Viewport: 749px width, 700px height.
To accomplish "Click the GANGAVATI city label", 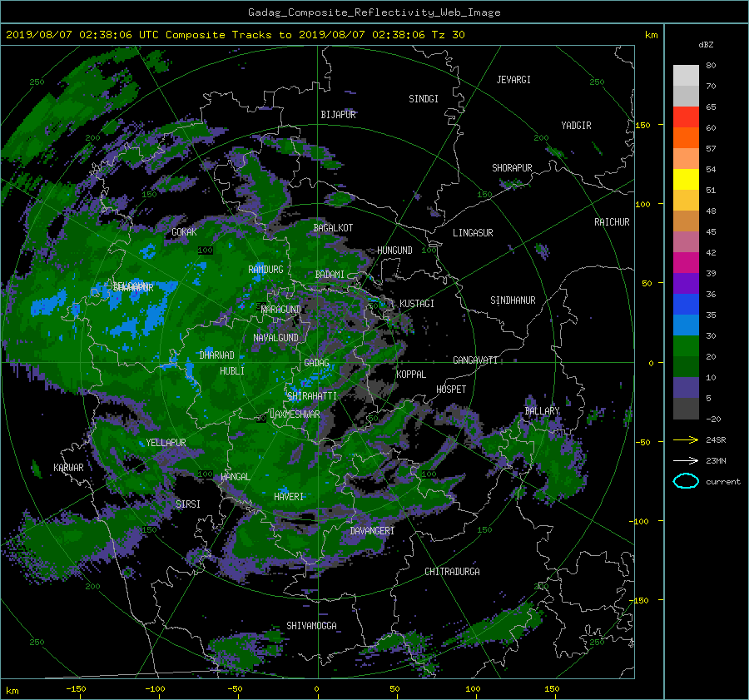I will [475, 360].
